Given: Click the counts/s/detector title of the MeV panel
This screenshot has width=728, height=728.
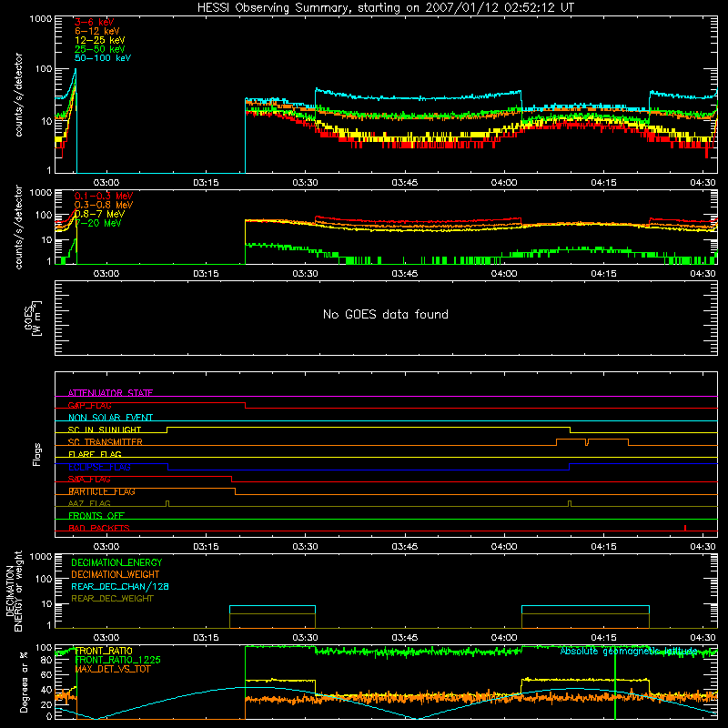Looking at the screenshot, I should coord(19,227).
